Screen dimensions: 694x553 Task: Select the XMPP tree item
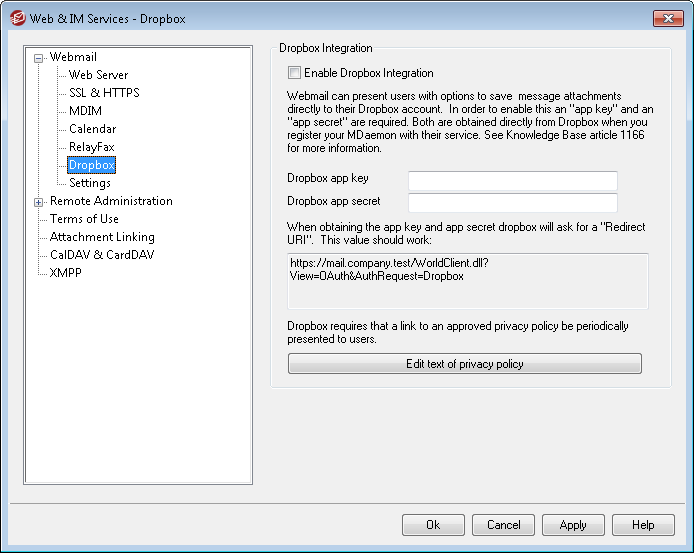pyautogui.click(x=66, y=273)
